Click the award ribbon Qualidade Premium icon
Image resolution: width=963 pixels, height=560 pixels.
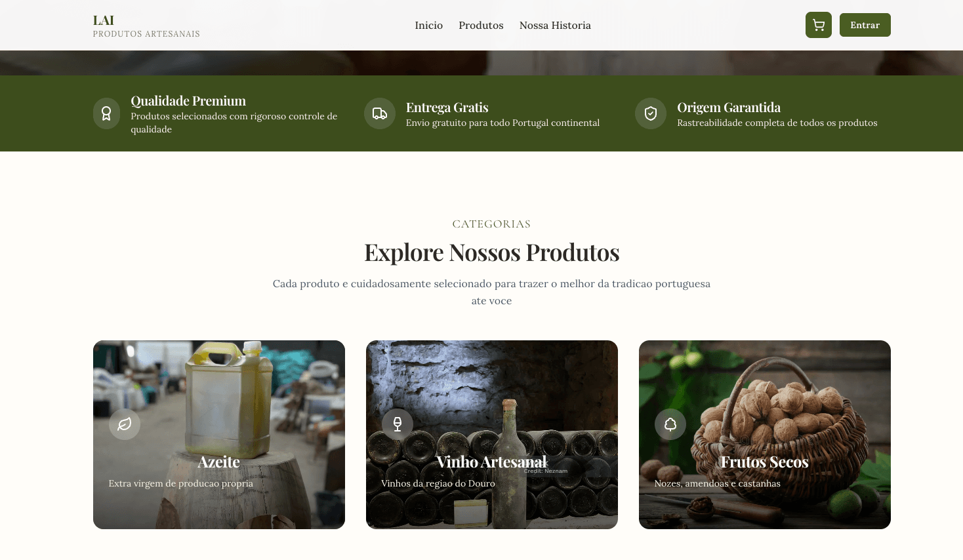pos(106,114)
